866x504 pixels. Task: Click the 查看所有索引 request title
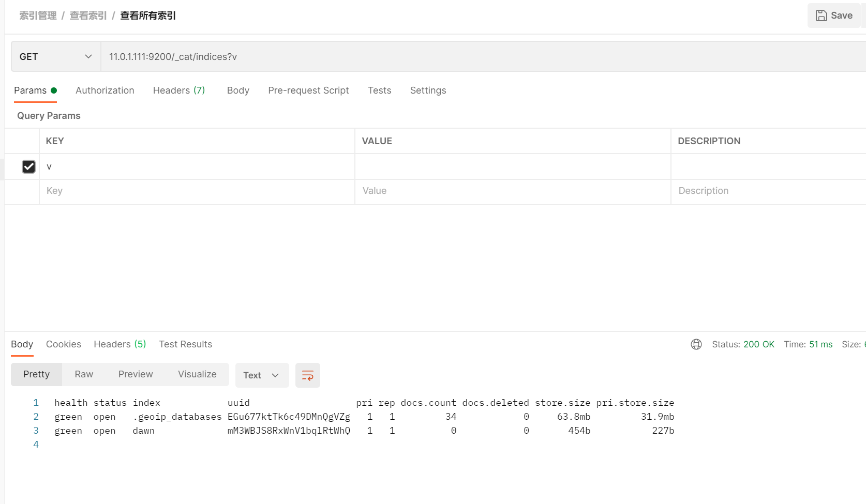tap(148, 16)
